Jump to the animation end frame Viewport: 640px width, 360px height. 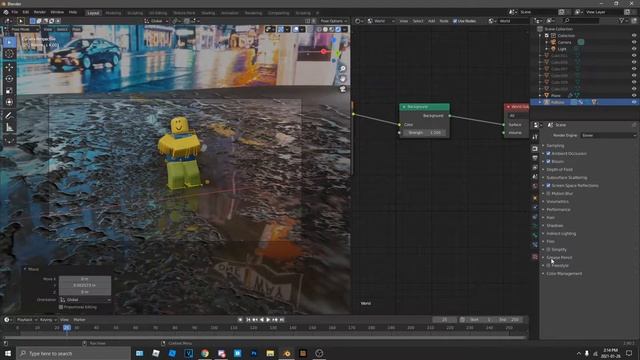(x=282, y=320)
